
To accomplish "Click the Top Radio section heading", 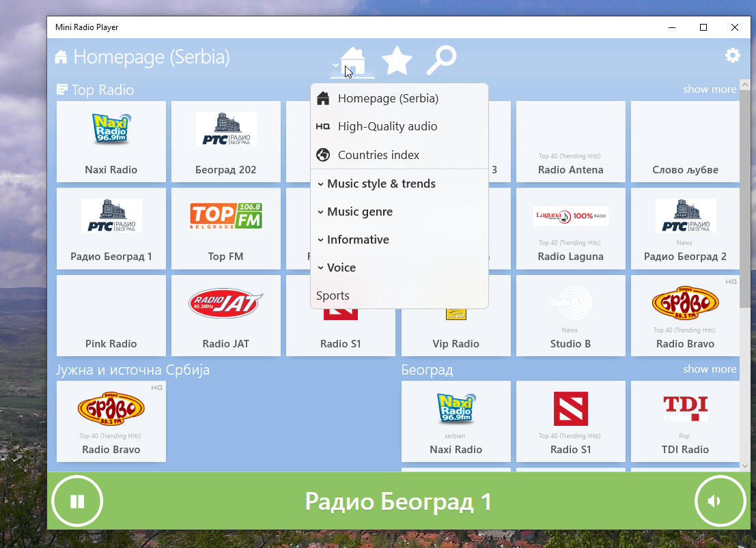I will pos(102,89).
